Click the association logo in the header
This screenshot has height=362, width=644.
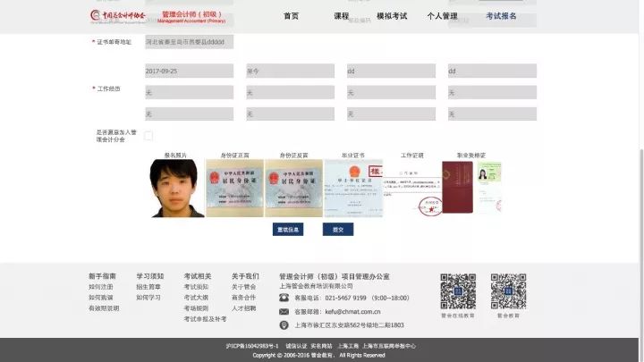[x=123, y=16]
